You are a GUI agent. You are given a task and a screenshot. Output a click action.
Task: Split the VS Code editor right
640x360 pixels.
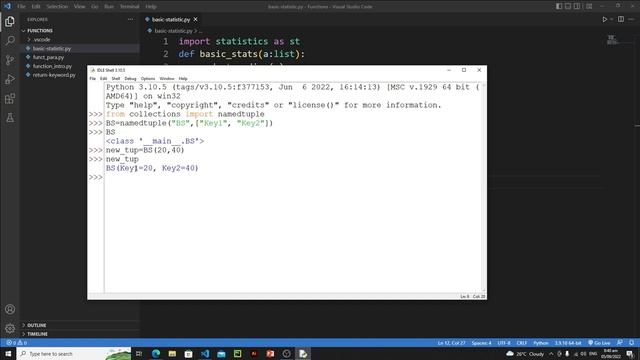(621, 19)
